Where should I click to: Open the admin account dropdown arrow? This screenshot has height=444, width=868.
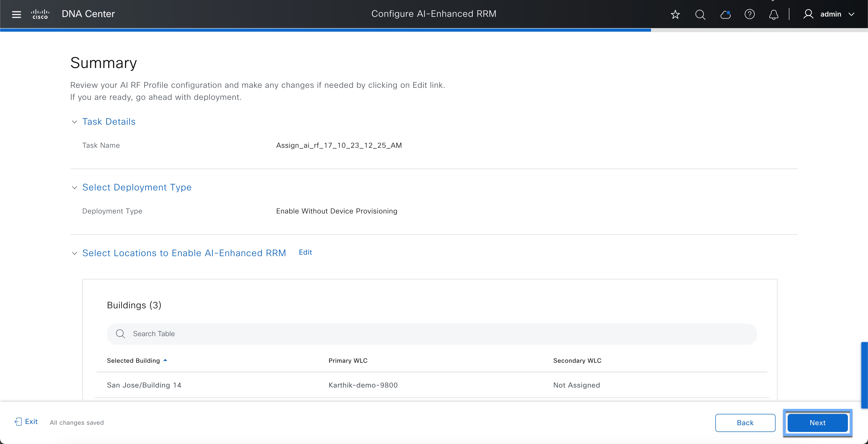click(851, 14)
